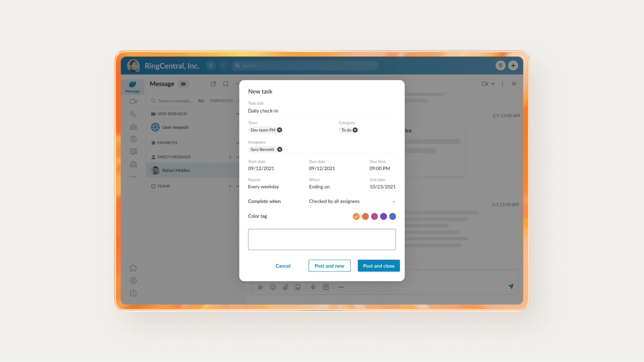
Task: Click Post and close button
Action: [379, 266]
